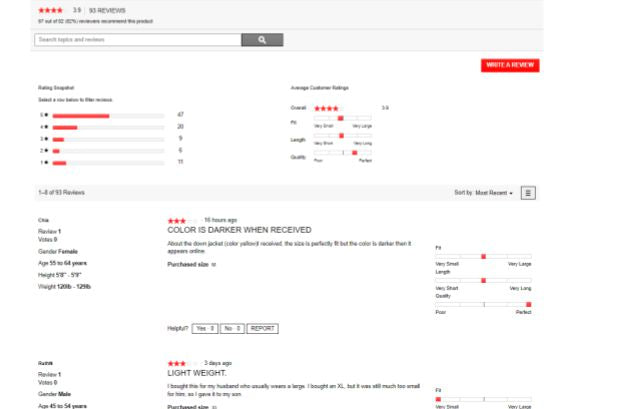Click the 93 Reviews link at top

(x=108, y=10)
